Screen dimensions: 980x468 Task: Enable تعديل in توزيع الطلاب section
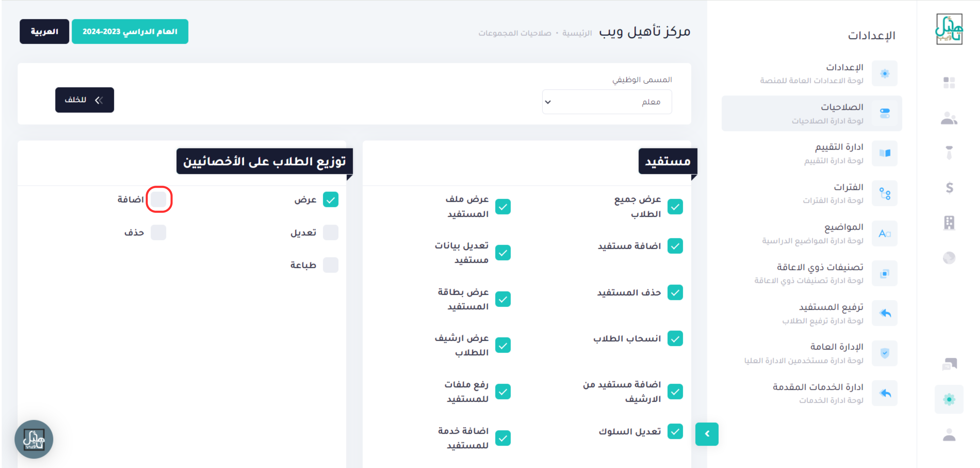pyautogui.click(x=330, y=232)
